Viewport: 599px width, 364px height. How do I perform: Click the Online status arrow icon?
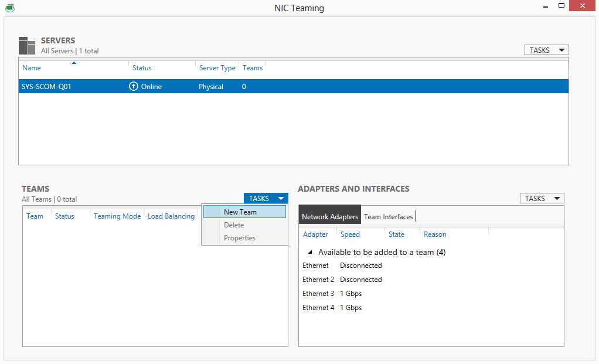[134, 87]
